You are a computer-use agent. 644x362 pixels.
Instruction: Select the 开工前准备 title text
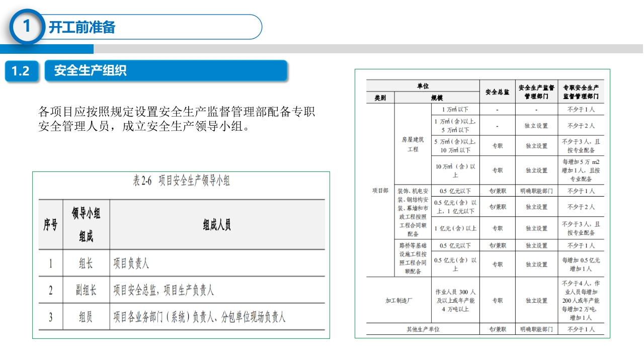coord(82,27)
